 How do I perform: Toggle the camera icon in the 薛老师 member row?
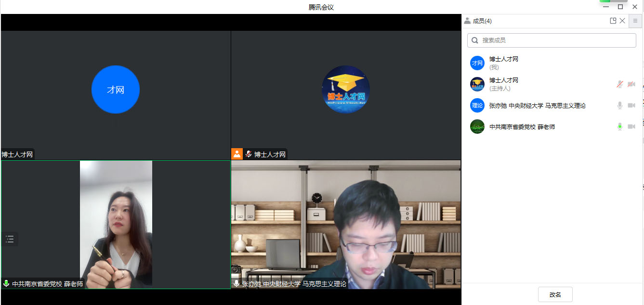631,127
